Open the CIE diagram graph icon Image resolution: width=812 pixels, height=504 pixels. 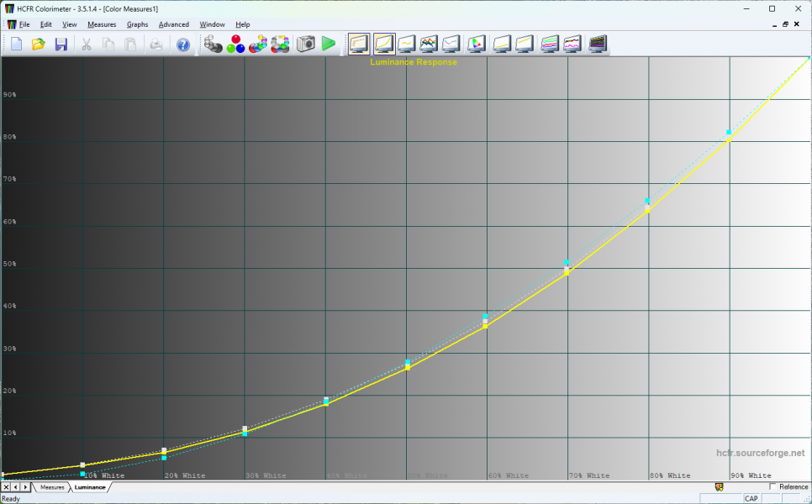477,44
